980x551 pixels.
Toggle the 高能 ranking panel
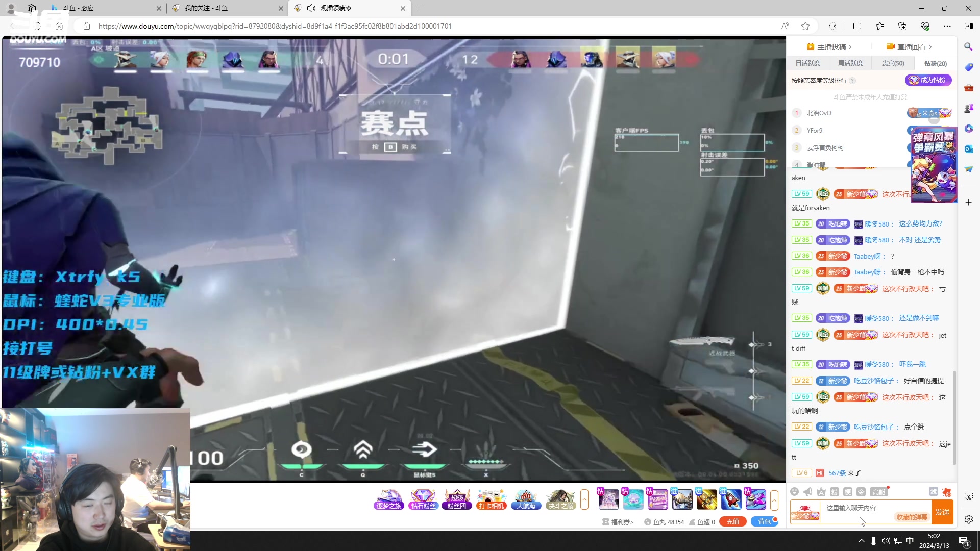[879, 492]
